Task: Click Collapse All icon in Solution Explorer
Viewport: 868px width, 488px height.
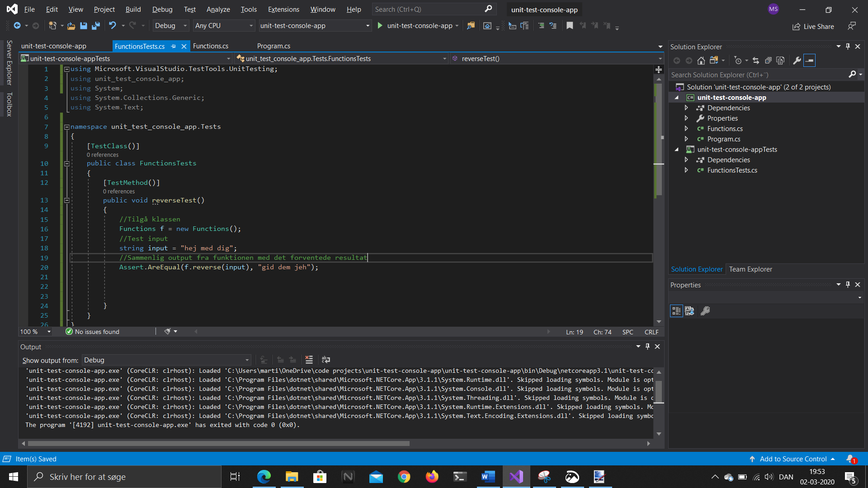Action: tap(768, 61)
